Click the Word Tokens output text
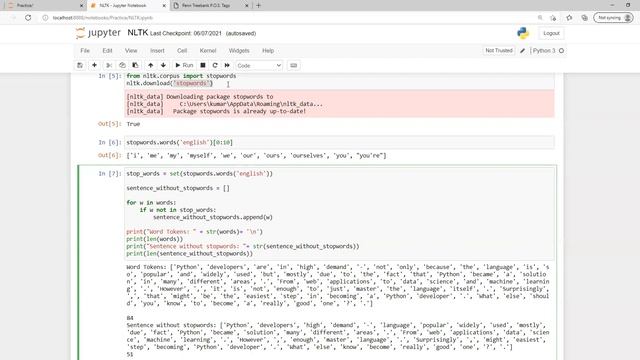The width and height of the screenshot is (640, 360). point(338,285)
